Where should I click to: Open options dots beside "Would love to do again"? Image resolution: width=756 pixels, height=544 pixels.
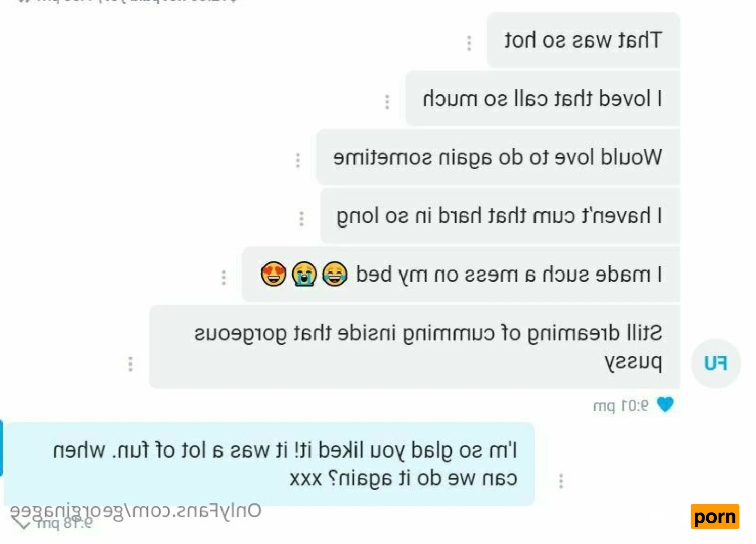(x=298, y=160)
